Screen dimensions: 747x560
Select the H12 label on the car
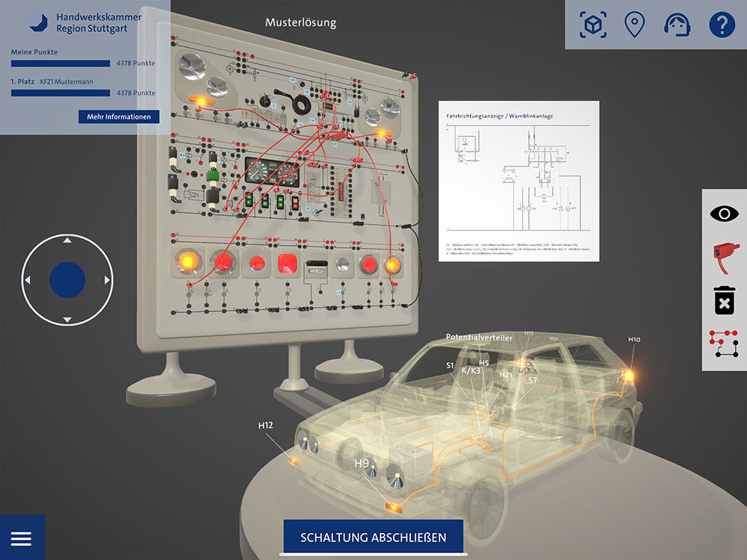pyautogui.click(x=265, y=426)
